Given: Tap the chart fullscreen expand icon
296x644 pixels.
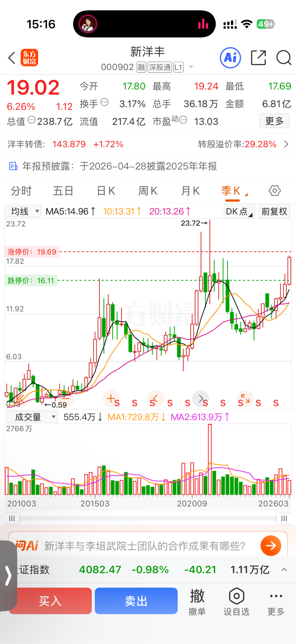Looking at the screenshot, I should tap(246, 398).
